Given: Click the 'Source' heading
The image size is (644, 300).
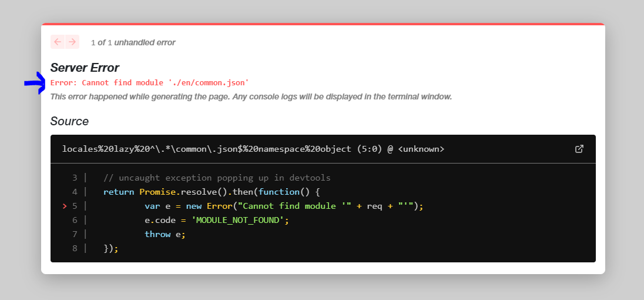Looking at the screenshot, I should [69, 121].
